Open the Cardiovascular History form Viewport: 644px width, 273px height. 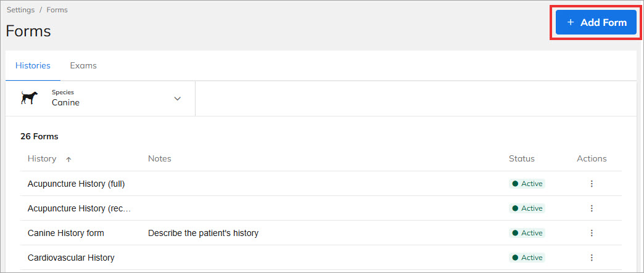[71, 258]
